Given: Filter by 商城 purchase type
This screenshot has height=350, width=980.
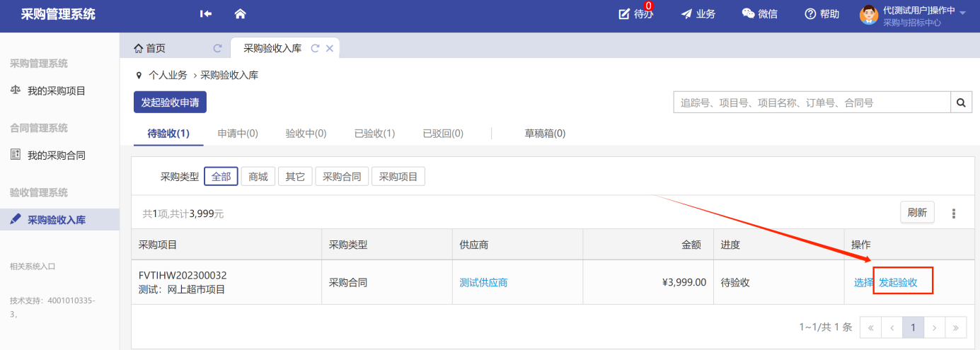Looking at the screenshot, I should [x=258, y=177].
